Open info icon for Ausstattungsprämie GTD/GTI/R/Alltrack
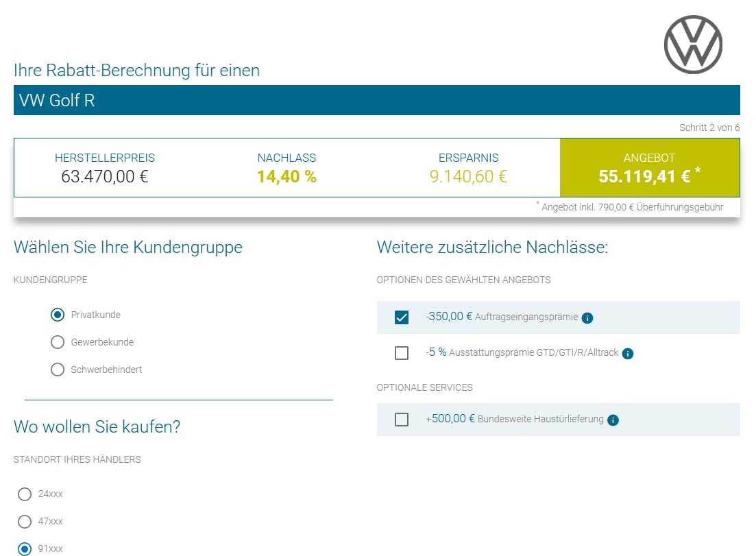This screenshot has height=556, width=756. point(628,354)
